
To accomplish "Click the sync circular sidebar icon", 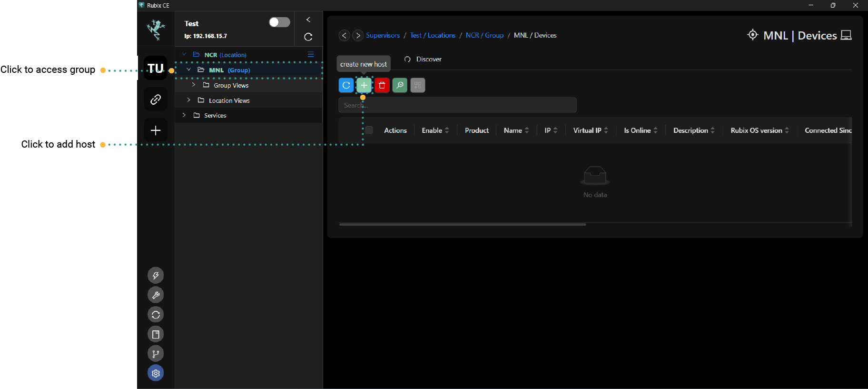I will pos(156,314).
